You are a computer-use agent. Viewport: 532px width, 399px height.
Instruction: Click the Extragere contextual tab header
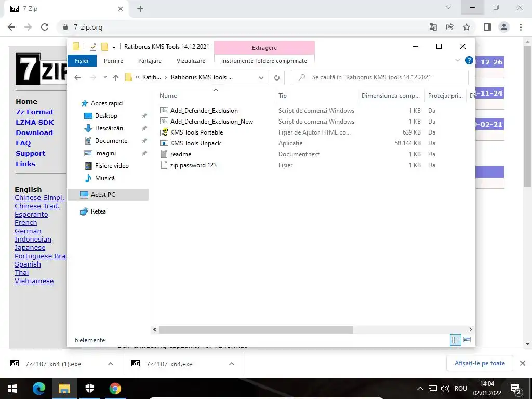tap(264, 48)
